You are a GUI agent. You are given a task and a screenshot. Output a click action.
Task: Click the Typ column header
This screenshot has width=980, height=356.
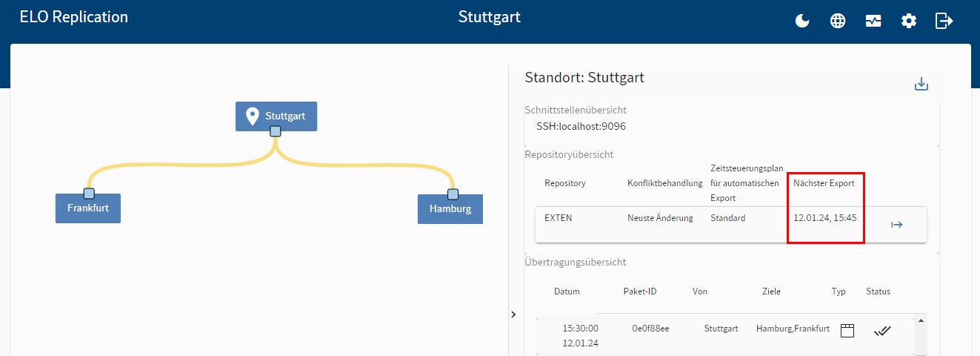click(839, 291)
